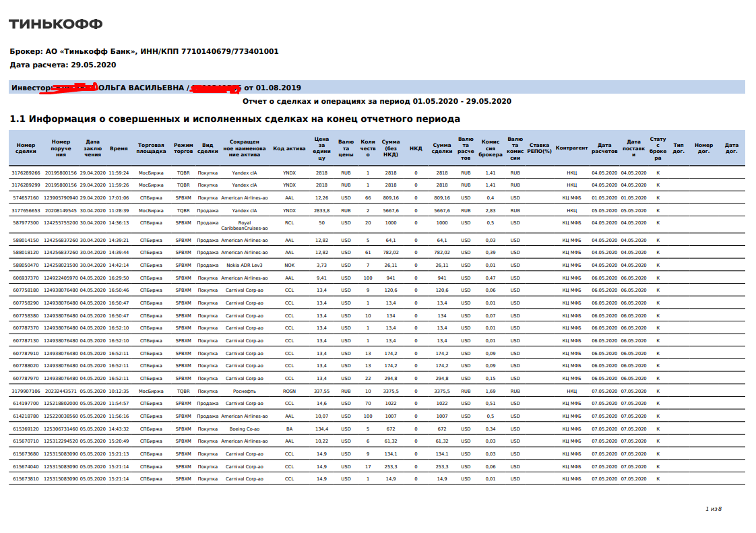Click the BA ticker cell

[289, 429]
